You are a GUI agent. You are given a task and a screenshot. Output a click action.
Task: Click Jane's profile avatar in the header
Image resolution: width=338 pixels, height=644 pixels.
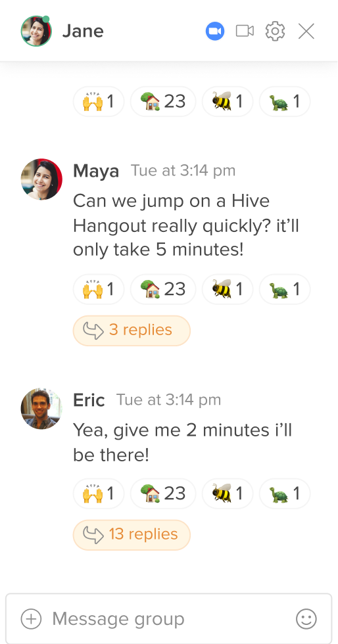pos(36,32)
